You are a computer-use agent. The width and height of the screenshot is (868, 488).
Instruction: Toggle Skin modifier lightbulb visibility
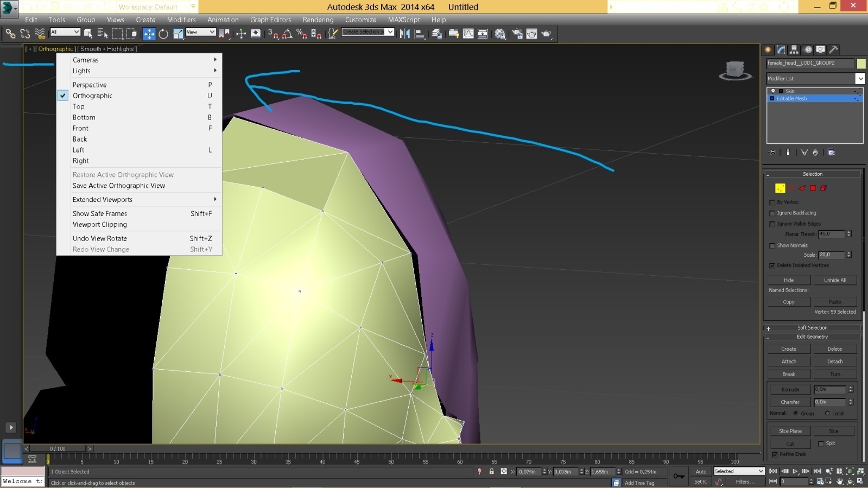click(773, 91)
